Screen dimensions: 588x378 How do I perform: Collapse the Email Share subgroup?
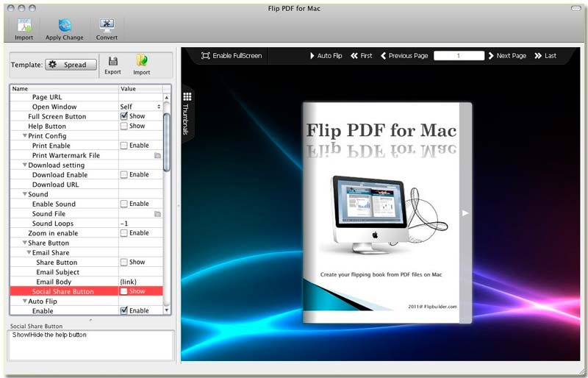click(x=29, y=253)
